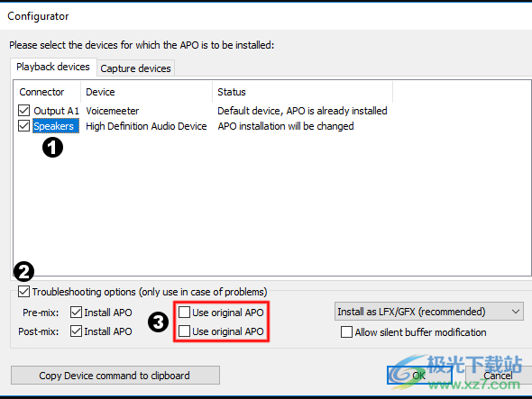532x399 pixels.
Task: Select the Voicemeeter device entry
Action: pos(113,111)
